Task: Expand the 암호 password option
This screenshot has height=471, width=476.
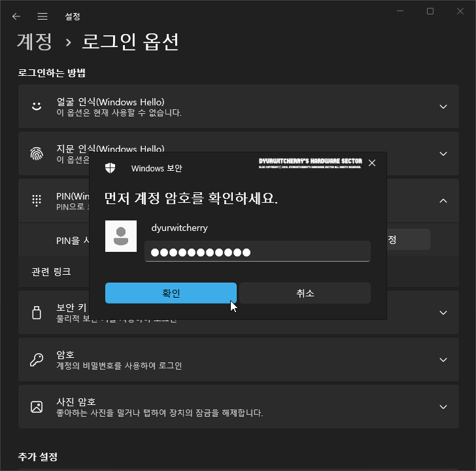Action: click(x=443, y=360)
